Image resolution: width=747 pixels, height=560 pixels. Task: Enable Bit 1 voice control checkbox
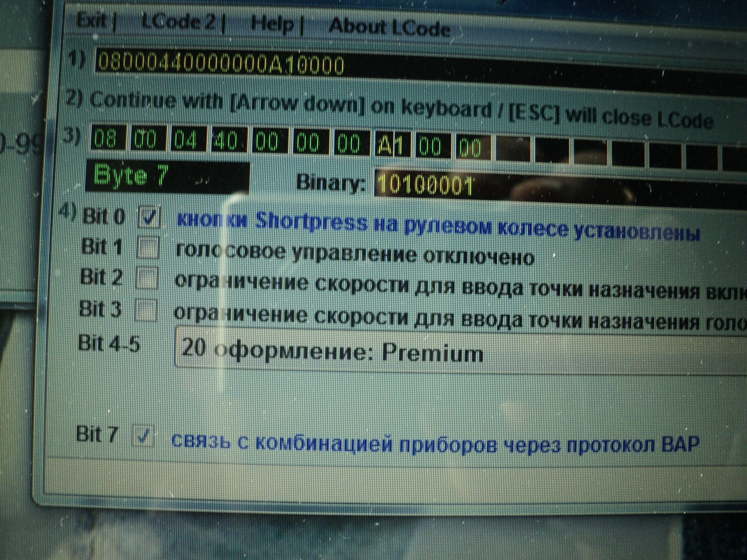tap(148, 248)
